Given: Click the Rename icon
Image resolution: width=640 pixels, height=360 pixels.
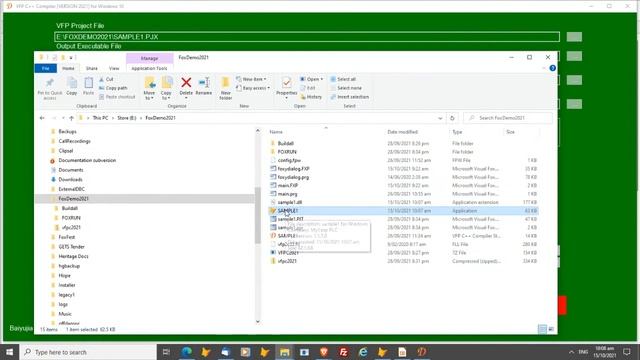Looking at the screenshot, I should pos(204,82).
